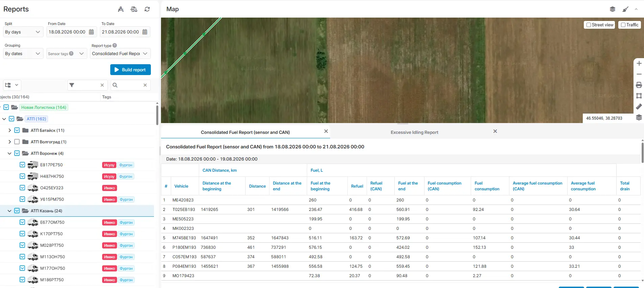Screen dimensions: 644x288
Task: Sort by the Vehicle column header
Action: pyautogui.click(x=181, y=186)
